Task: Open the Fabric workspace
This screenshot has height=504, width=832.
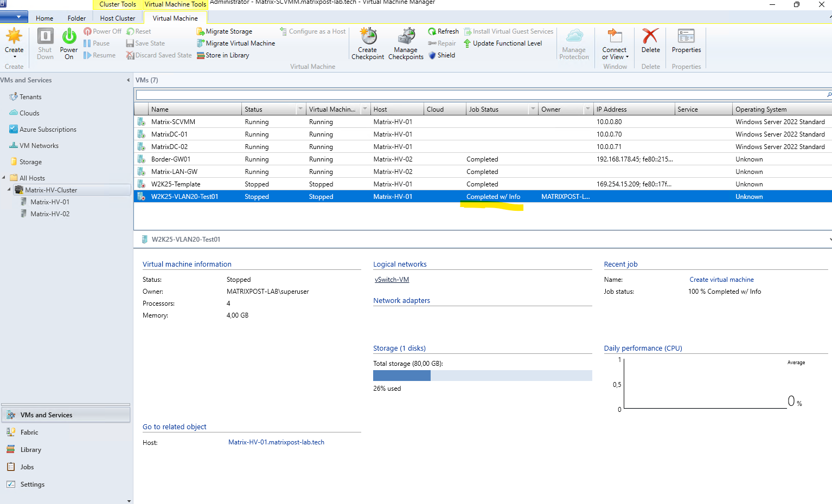Action: pos(66,432)
